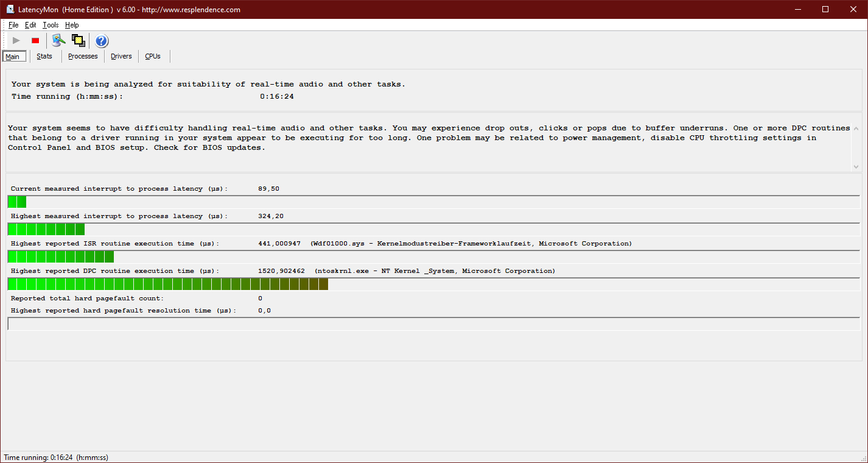This screenshot has height=463, width=868.
Task: Open the Edit menu
Action: tap(30, 25)
